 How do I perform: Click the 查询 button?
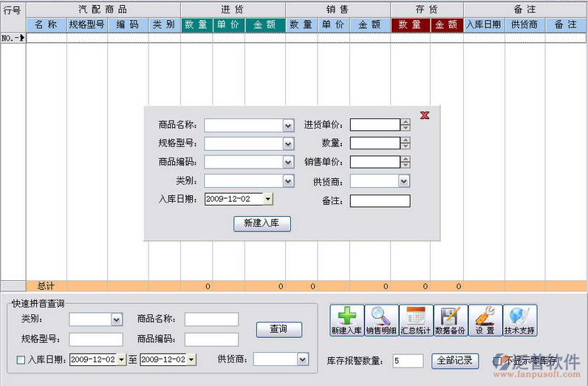coord(278,329)
